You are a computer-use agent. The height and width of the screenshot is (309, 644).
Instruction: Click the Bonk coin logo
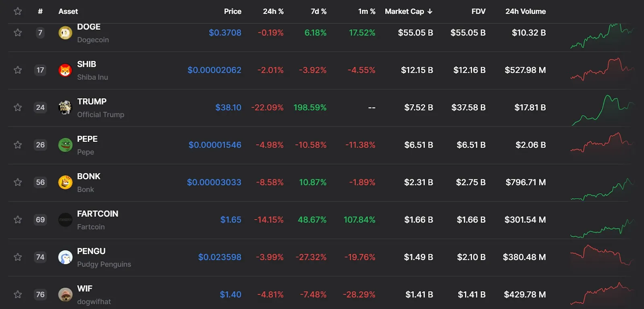[x=65, y=182]
